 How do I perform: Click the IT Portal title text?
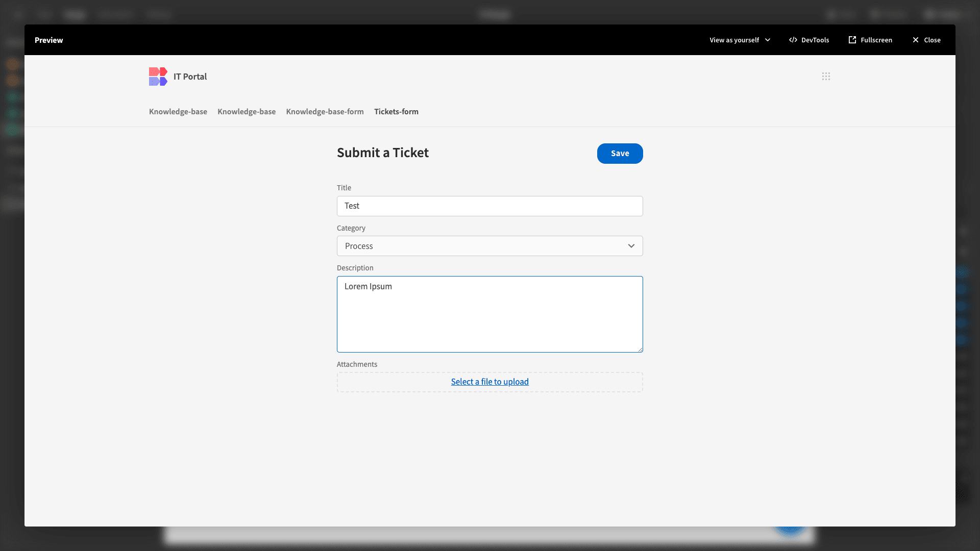point(190,77)
